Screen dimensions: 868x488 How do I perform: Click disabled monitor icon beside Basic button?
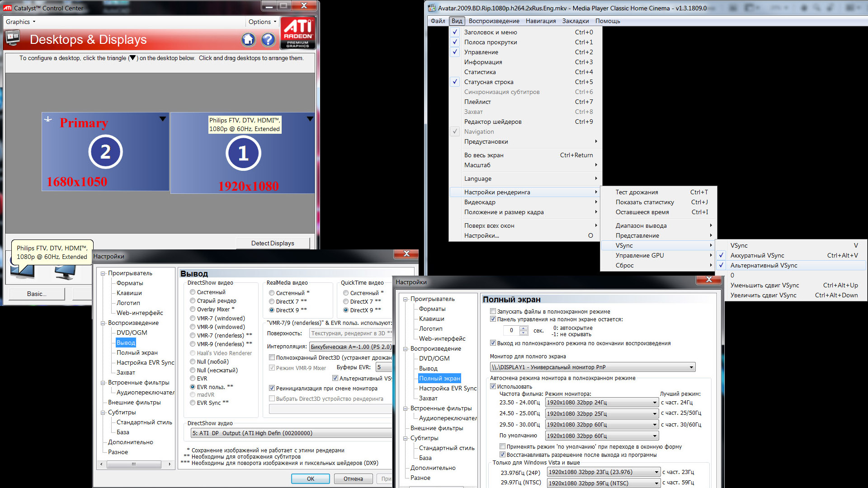coord(65,272)
